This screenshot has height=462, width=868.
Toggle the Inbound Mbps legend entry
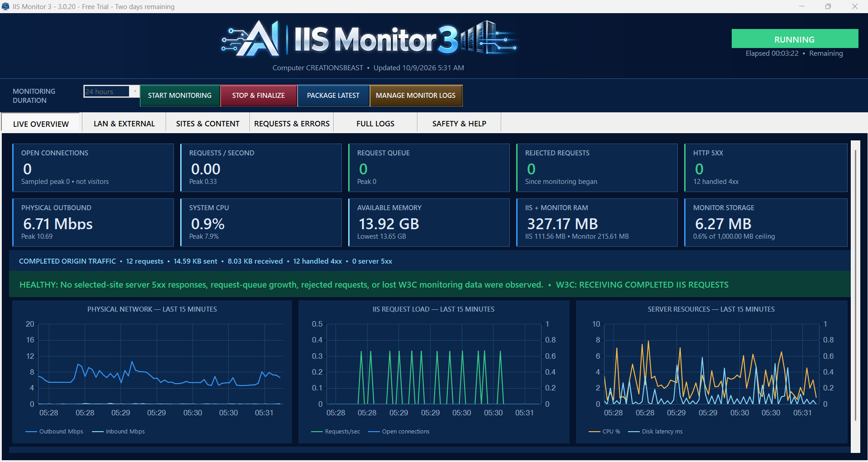(x=119, y=432)
